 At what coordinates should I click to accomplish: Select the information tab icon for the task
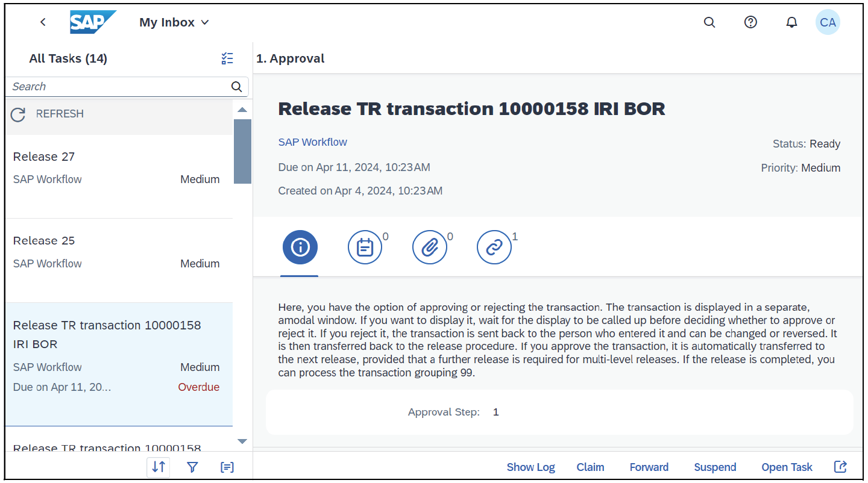[x=300, y=247]
